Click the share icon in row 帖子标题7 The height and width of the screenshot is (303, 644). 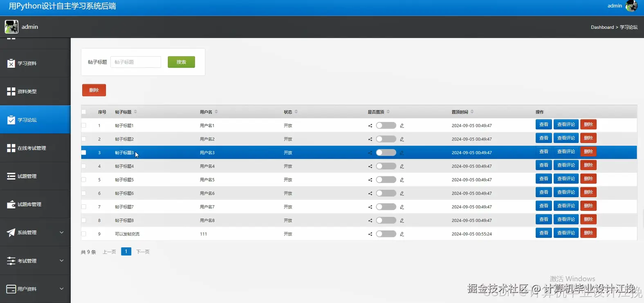tap(370, 207)
